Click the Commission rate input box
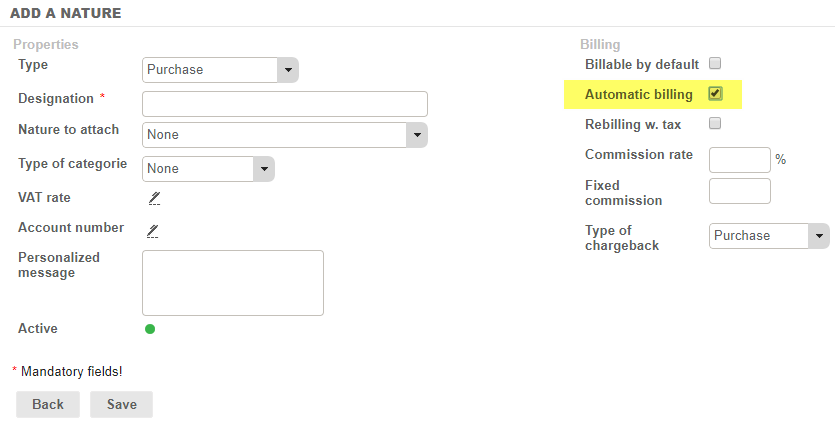The image size is (835, 423). click(x=739, y=160)
